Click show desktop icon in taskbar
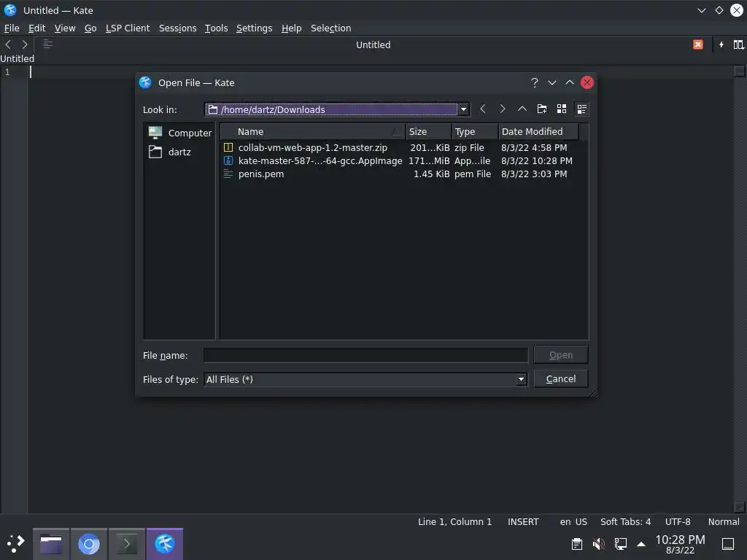The image size is (747, 560). pos(728,544)
